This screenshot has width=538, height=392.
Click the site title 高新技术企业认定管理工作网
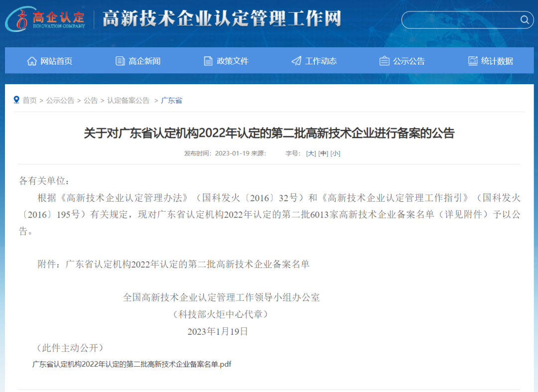click(222, 18)
